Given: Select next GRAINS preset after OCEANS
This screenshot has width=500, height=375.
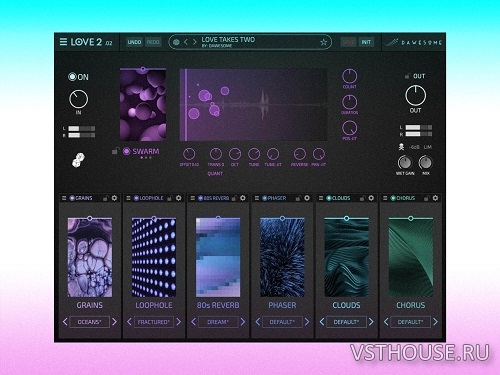Looking at the screenshot, I should pyautogui.click(x=114, y=322).
